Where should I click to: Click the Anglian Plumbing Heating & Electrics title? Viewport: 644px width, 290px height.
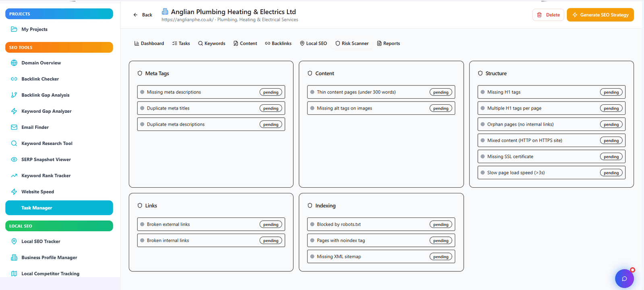click(x=233, y=12)
